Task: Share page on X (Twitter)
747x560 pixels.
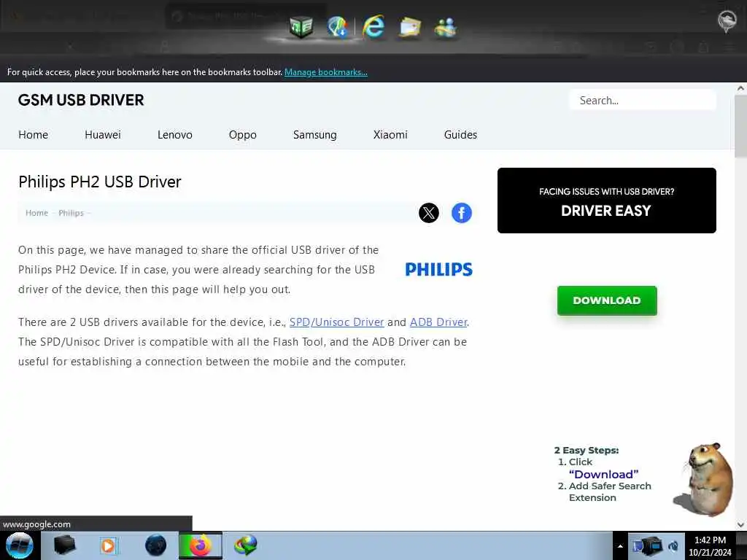Action: tap(429, 212)
